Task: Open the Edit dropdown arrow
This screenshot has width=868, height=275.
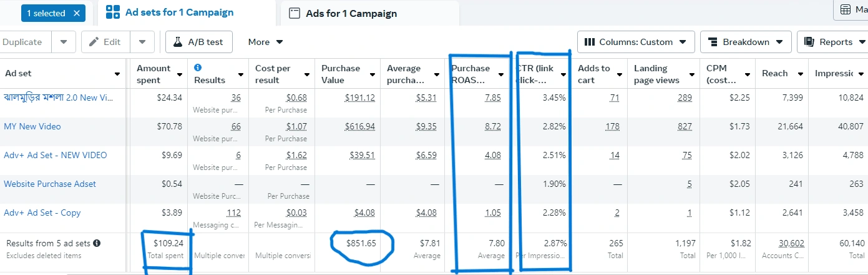Action: tap(142, 42)
